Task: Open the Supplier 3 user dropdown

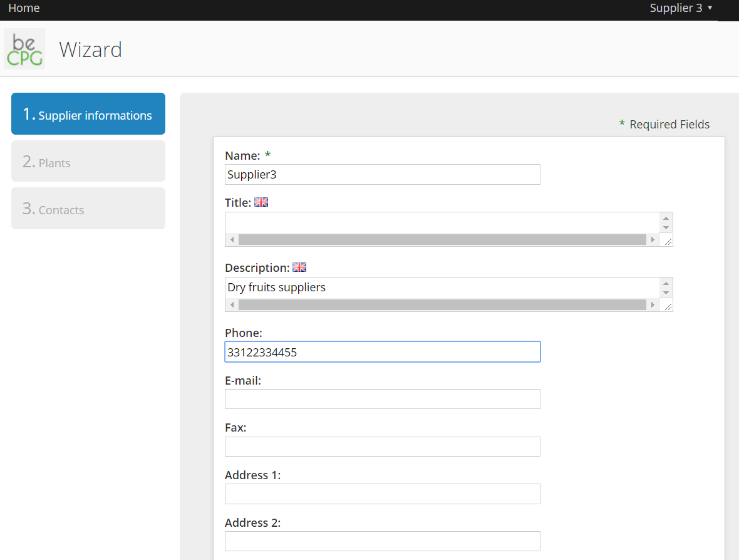Action: 681,8
